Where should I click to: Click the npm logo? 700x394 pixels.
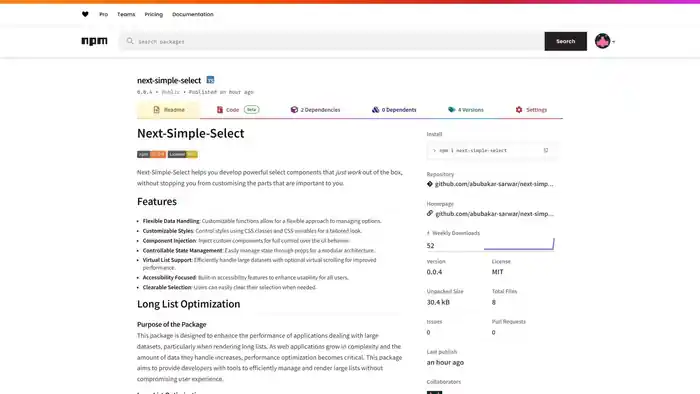[x=94, y=41]
